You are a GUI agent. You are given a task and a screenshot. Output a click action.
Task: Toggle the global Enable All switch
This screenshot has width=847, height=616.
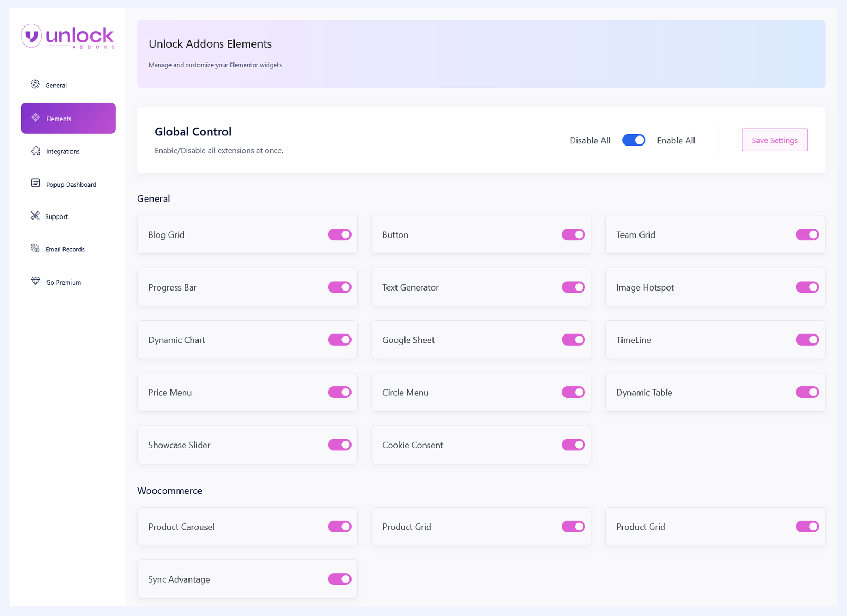[633, 140]
